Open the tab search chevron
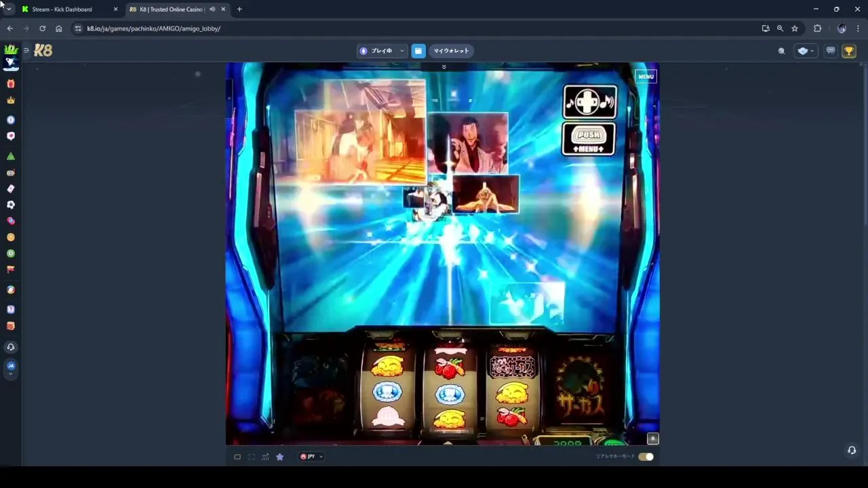This screenshot has width=868, height=488. (8, 9)
